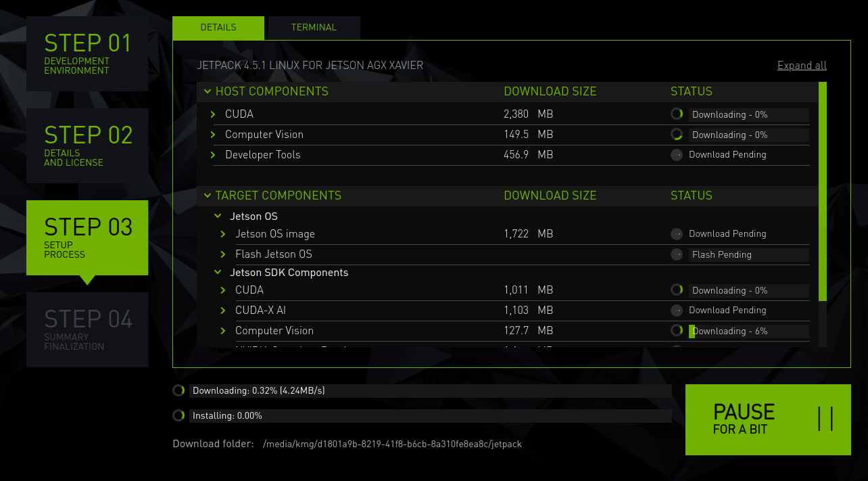Click the Pause For A Bit button
The width and height of the screenshot is (868, 481).
(768, 419)
